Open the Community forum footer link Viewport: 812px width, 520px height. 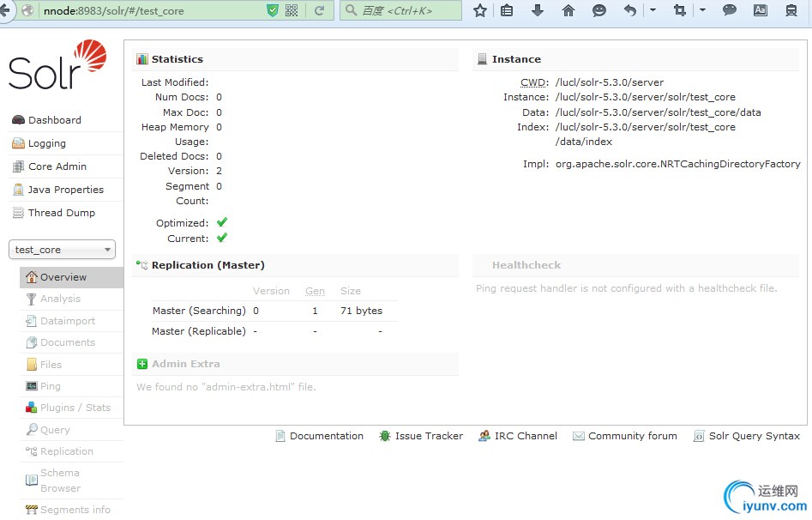632,436
